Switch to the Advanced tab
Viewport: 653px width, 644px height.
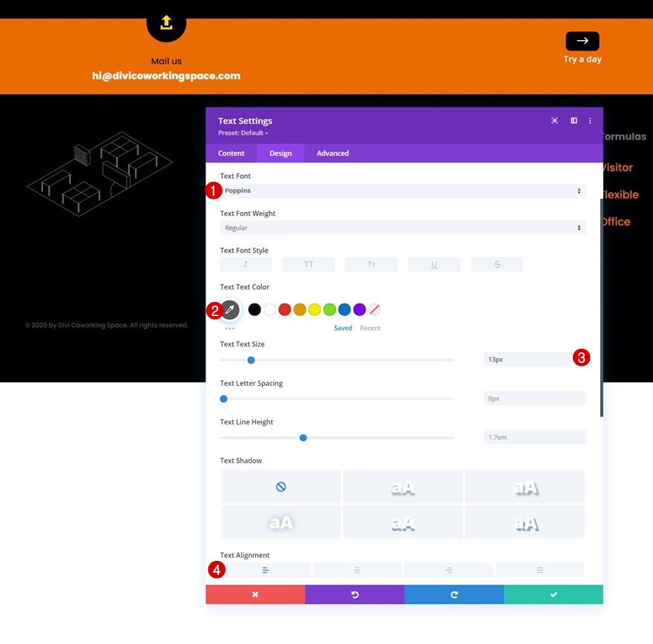tap(332, 153)
